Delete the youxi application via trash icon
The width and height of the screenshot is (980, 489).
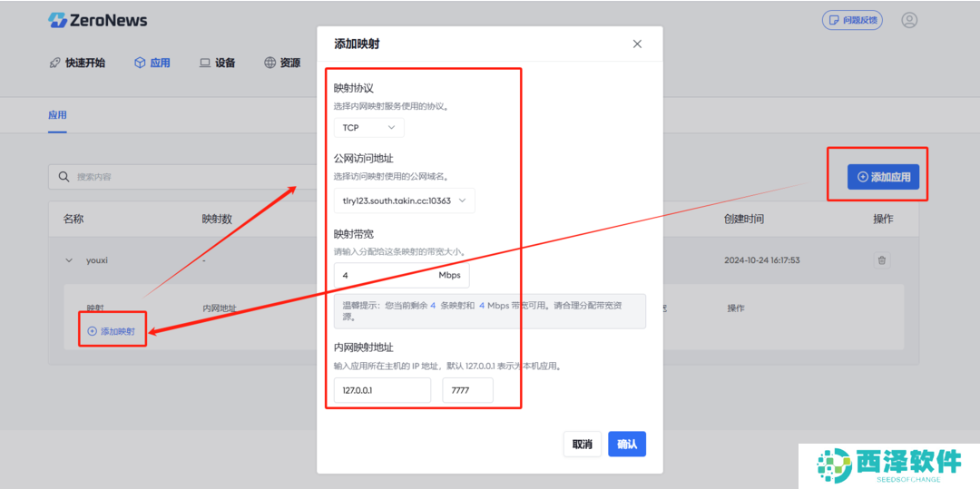click(881, 260)
